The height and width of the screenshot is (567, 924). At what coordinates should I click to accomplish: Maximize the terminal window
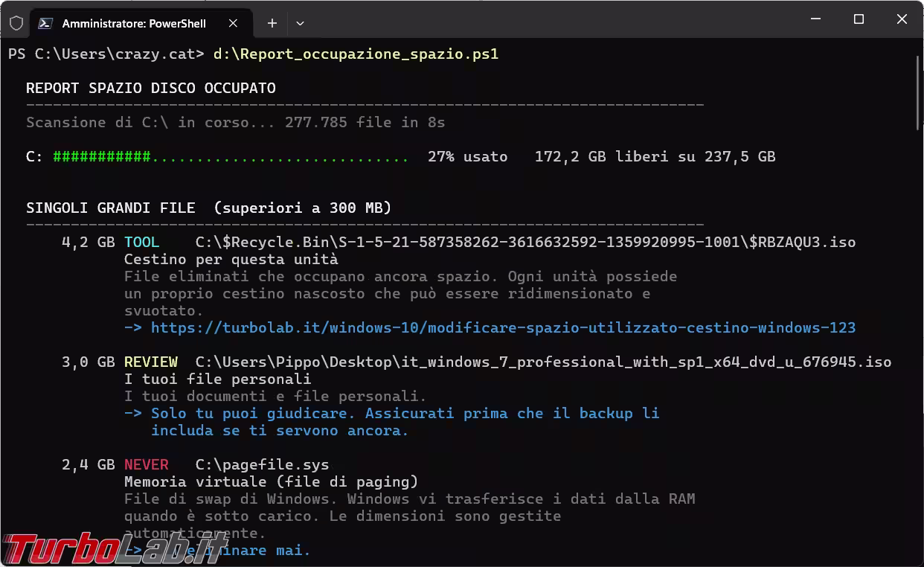[859, 20]
